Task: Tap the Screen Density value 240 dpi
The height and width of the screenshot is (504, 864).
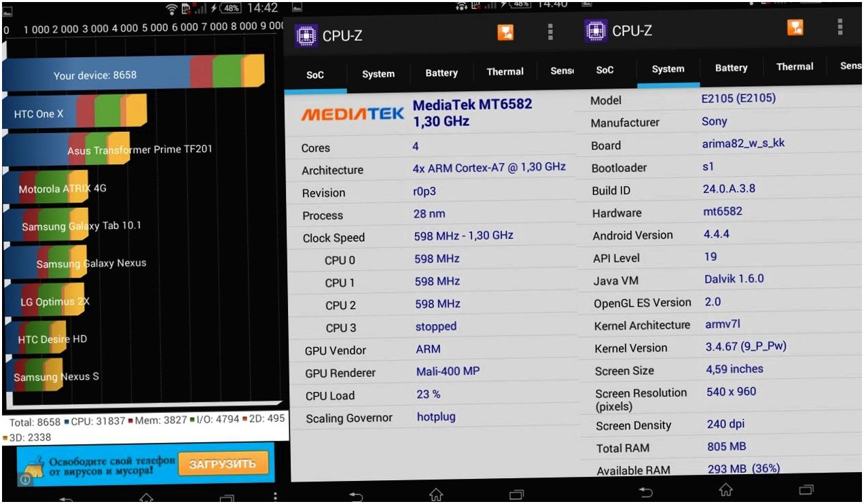Action: pos(726,424)
